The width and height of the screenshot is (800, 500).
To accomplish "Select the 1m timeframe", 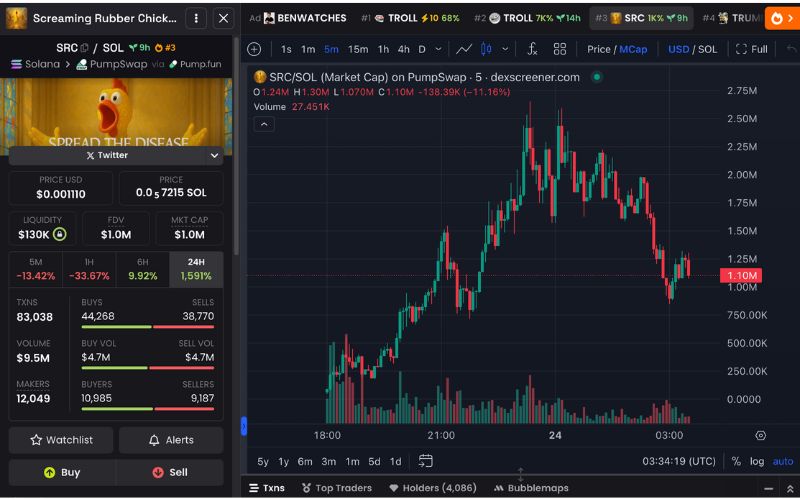I will point(308,49).
